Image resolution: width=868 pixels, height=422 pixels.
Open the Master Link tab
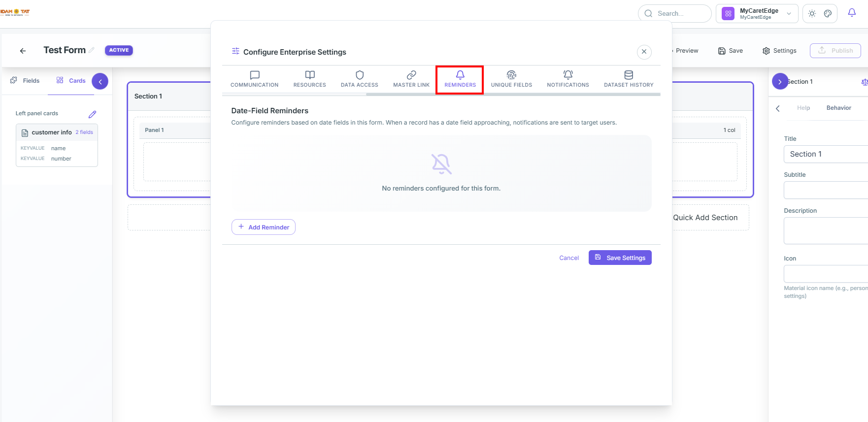(411, 79)
